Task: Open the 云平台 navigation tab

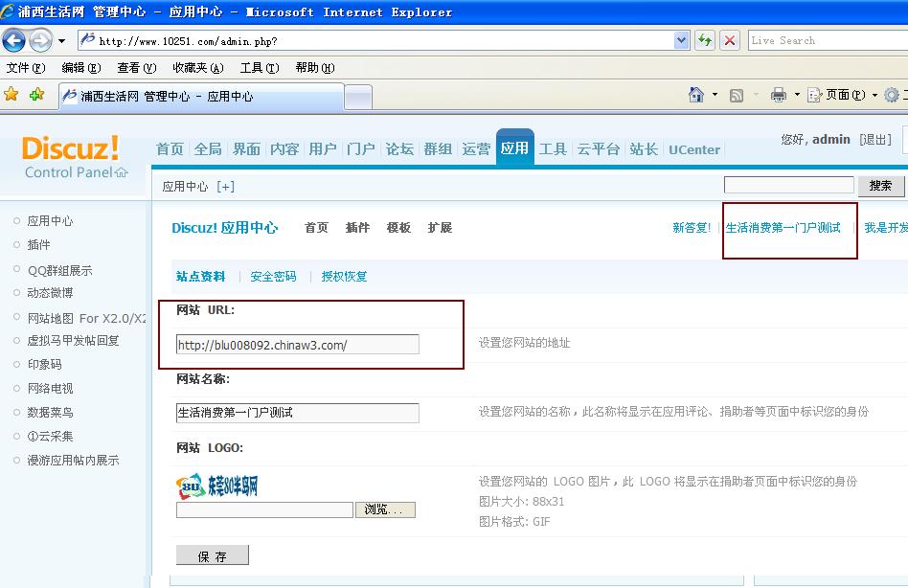Action: [599, 149]
